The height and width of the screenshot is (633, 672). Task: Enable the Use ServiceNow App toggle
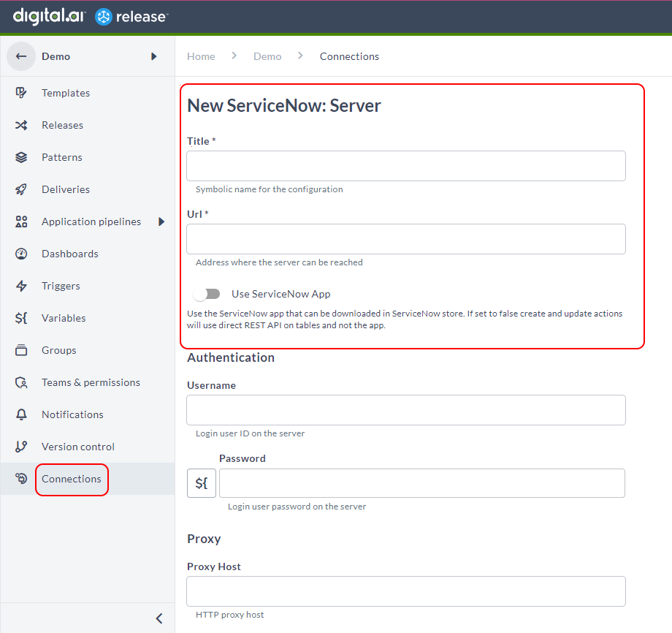coord(207,293)
